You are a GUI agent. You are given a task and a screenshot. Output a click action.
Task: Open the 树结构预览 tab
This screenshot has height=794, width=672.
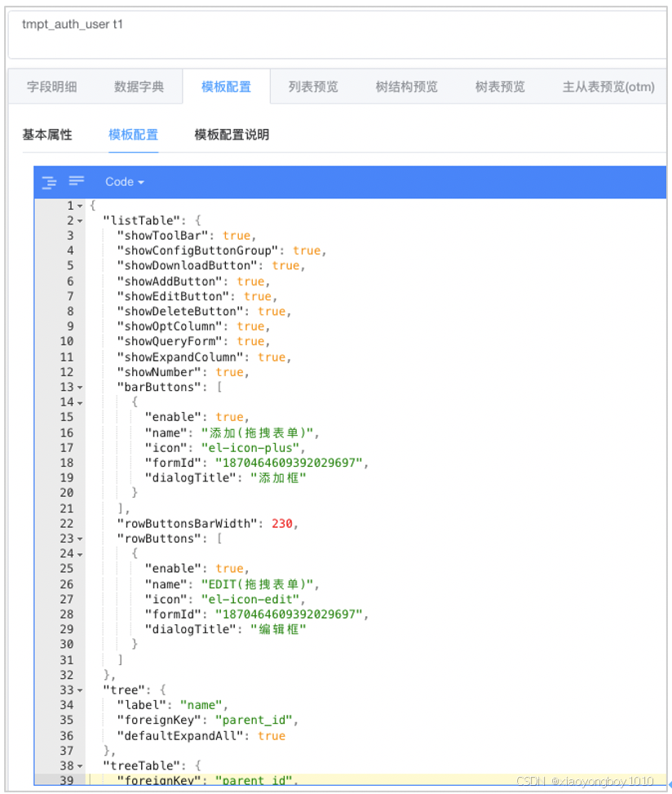coord(406,86)
